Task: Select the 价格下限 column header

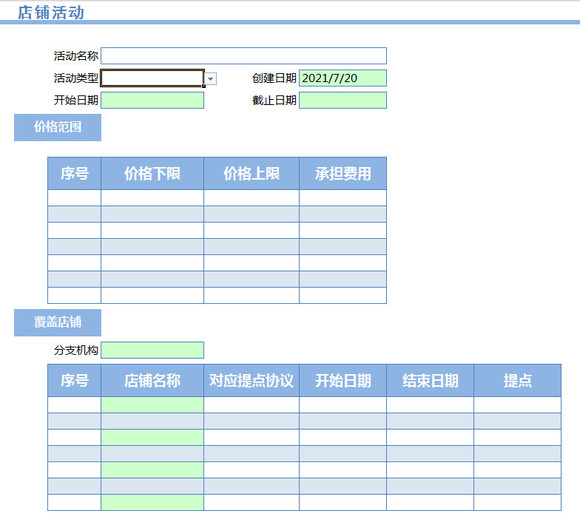Action: coord(152,174)
